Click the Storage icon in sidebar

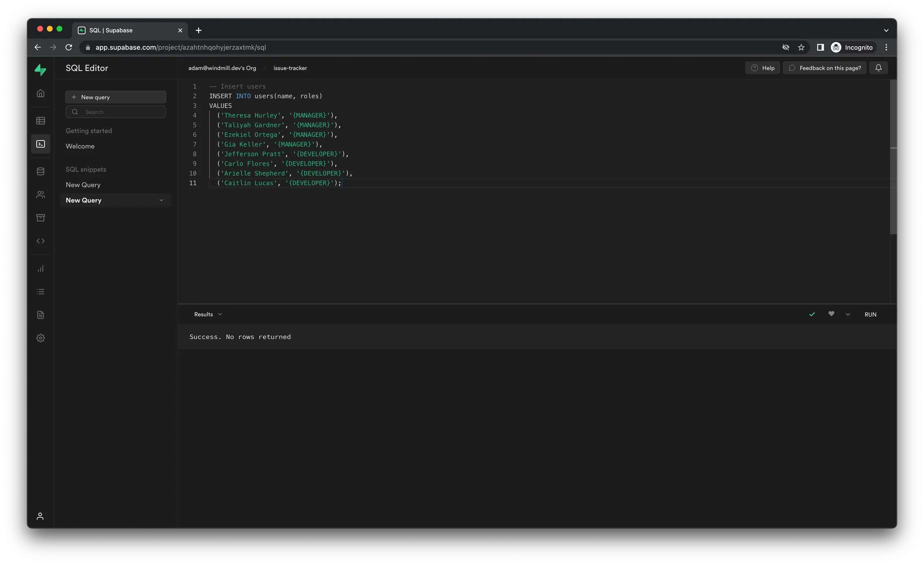(x=40, y=217)
